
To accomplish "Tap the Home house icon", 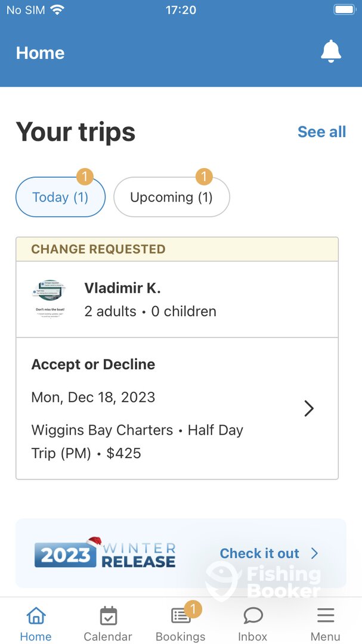I will pos(36,616).
